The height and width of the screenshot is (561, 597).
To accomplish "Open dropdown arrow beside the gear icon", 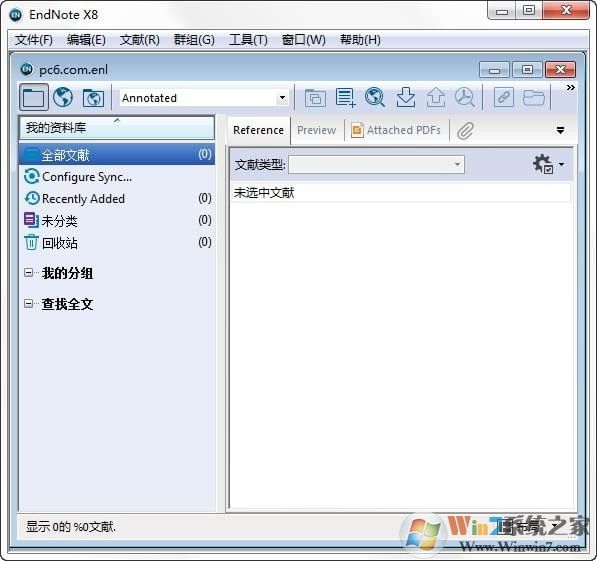I will [562, 165].
